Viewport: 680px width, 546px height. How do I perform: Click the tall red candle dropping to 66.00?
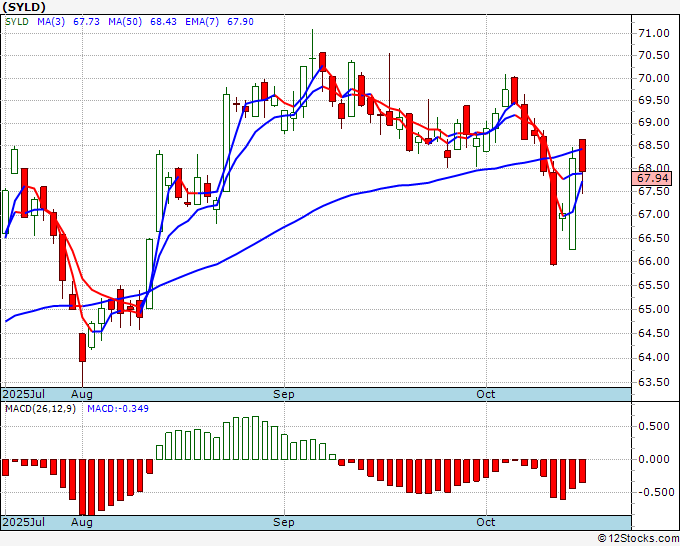pyautogui.click(x=553, y=219)
